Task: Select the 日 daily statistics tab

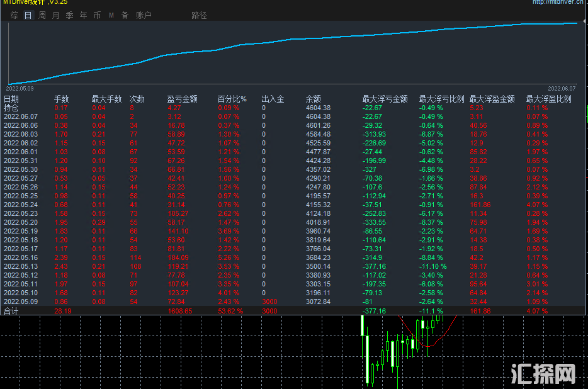Action: tap(28, 15)
